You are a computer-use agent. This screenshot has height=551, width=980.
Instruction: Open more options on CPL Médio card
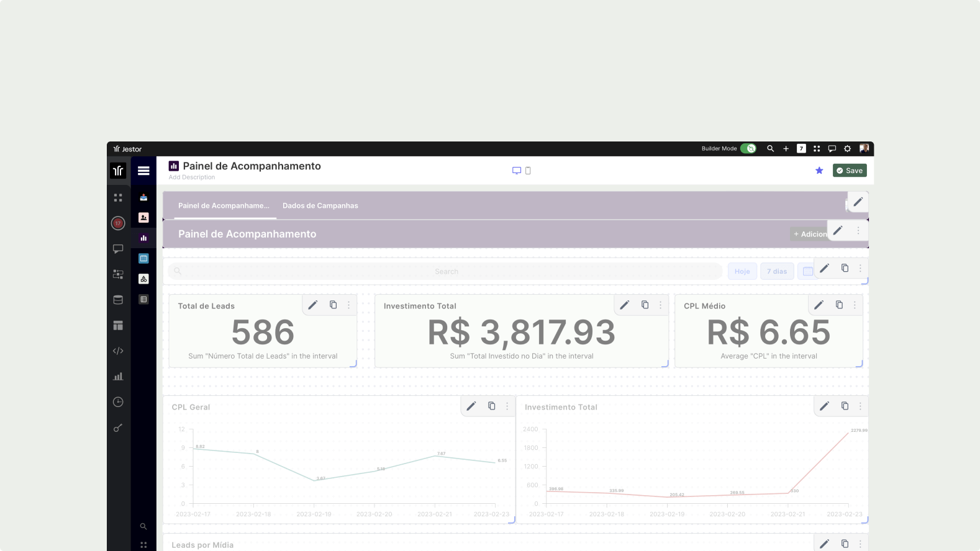click(855, 305)
